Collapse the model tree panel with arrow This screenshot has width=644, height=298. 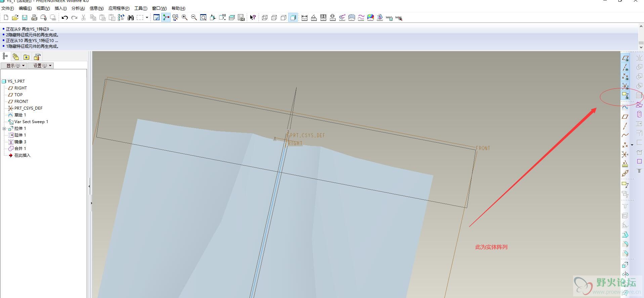[x=89, y=186]
